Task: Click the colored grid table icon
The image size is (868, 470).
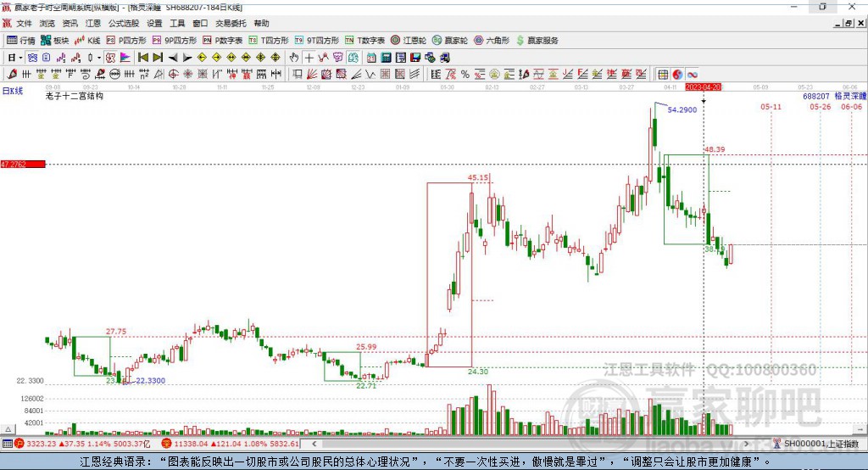Action: [663, 75]
